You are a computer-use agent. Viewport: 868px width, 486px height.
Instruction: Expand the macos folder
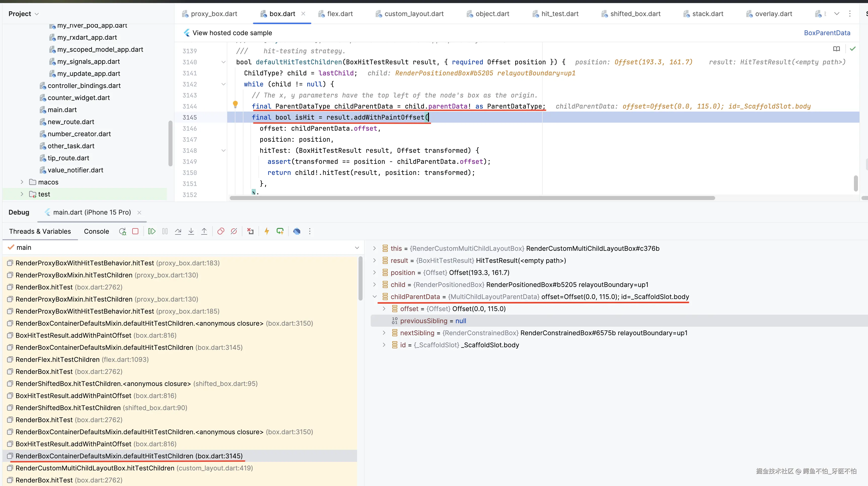click(x=22, y=182)
